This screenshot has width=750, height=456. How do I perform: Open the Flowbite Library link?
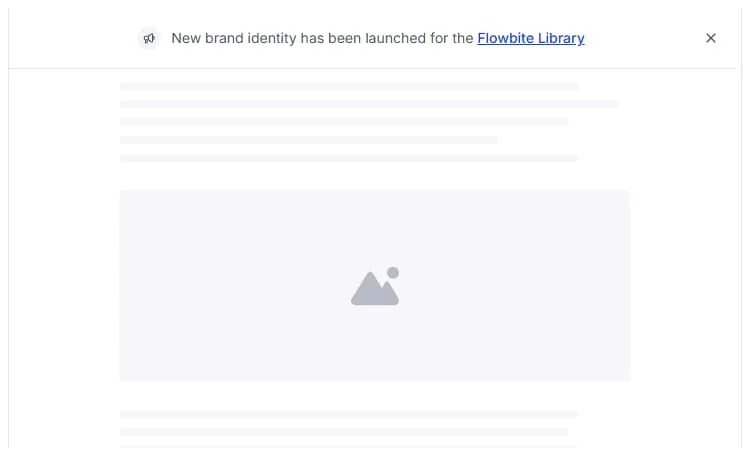(x=531, y=38)
